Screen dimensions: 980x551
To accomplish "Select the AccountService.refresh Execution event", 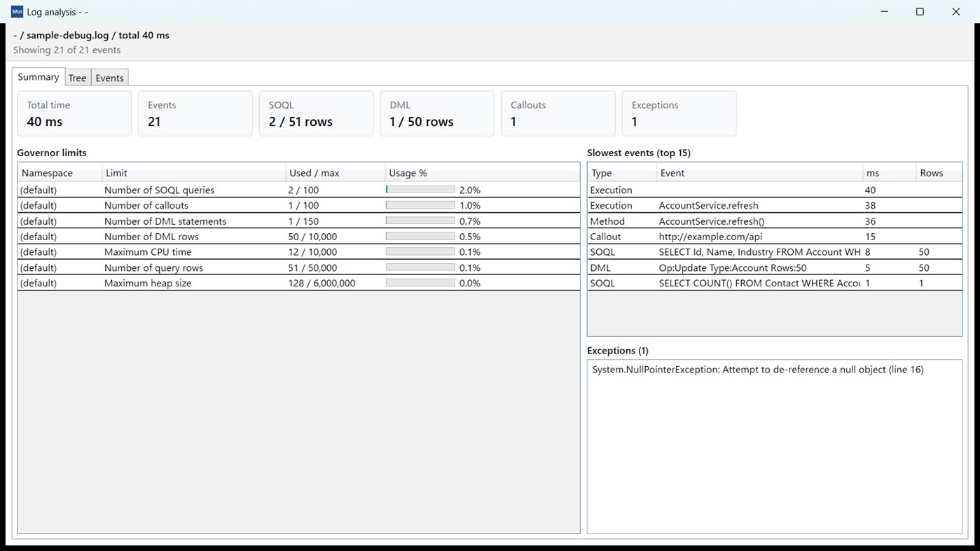I will point(775,205).
